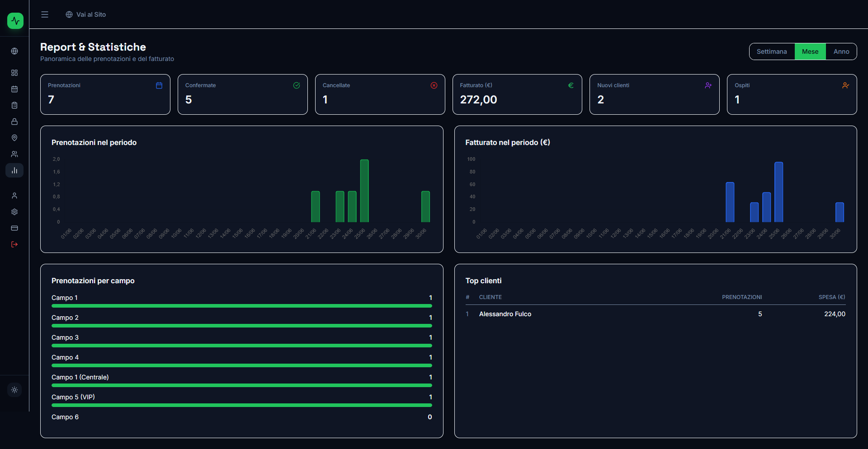Click the CLIENTE column header
This screenshot has width=868, height=449.
(491, 297)
